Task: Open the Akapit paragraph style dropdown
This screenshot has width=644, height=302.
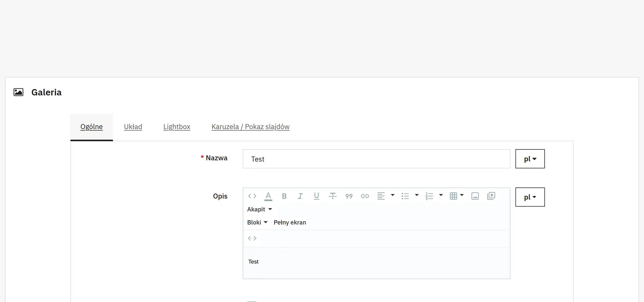Action: tap(260, 209)
